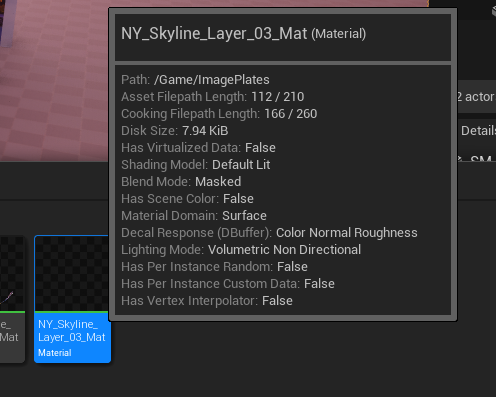Click the Asset Filepath Length value 112 / 210

(x=278, y=97)
